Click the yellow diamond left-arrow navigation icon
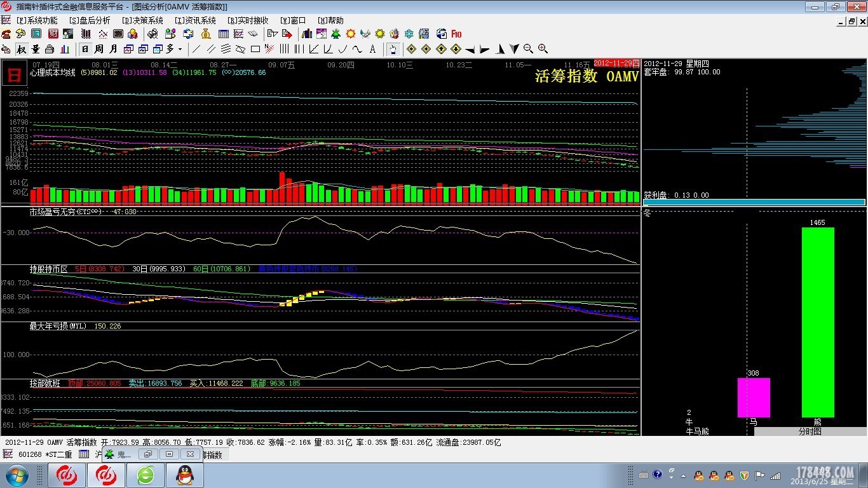This screenshot has height=488, width=868. (411, 49)
